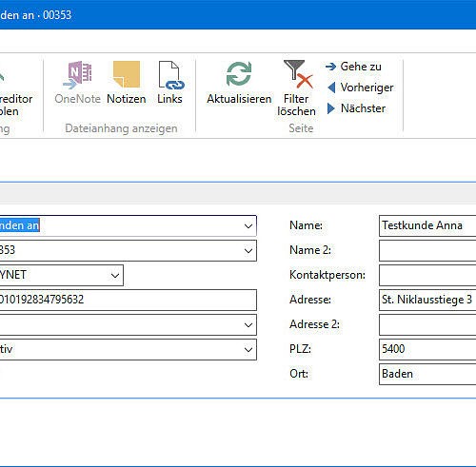This screenshot has height=467, width=476.
Task: Click the Name field with Testkunde Anna
Action: click(x=427, y=225)
